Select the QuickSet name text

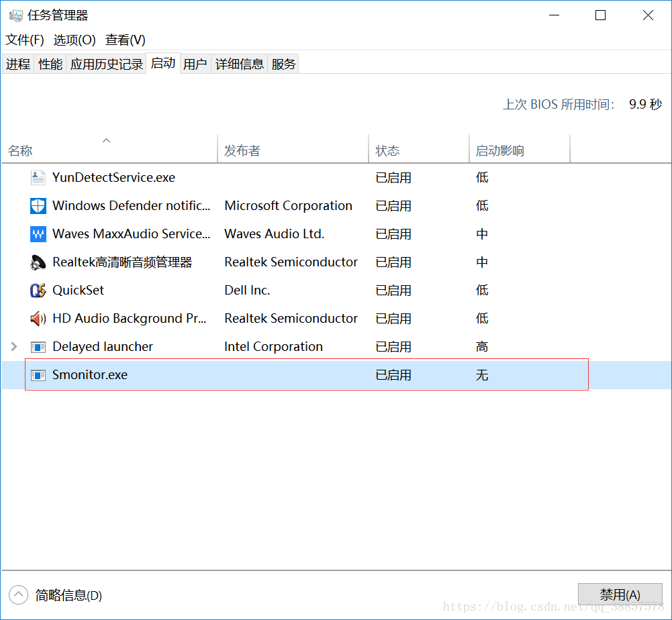tap(78, 291)
